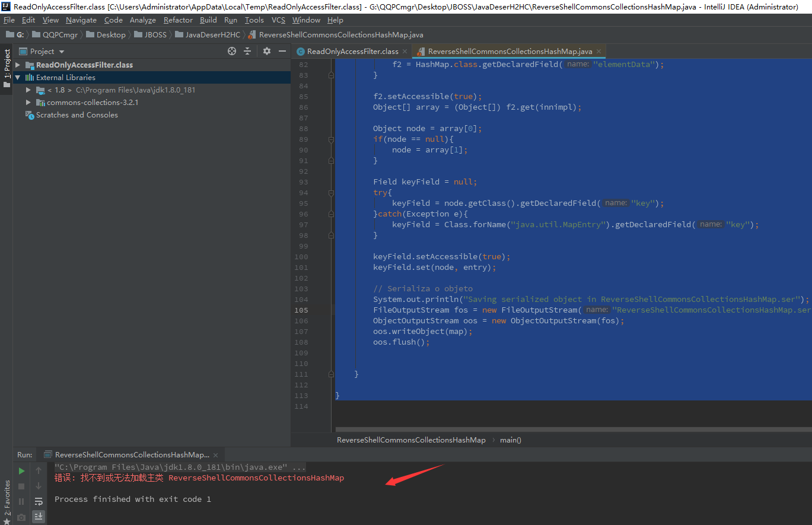This screenshot has height=525, width=812.
Task: Open the 2: Favorites tool window stripe
Action: click(x=7, y=501)
